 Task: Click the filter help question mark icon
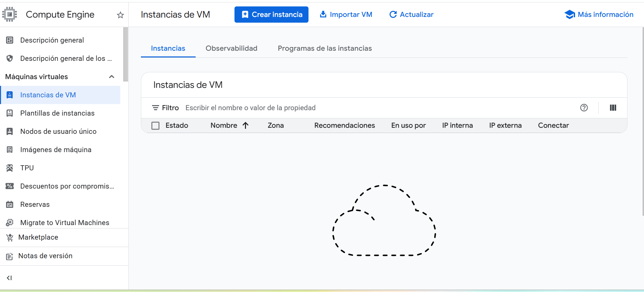click(584, 108)
